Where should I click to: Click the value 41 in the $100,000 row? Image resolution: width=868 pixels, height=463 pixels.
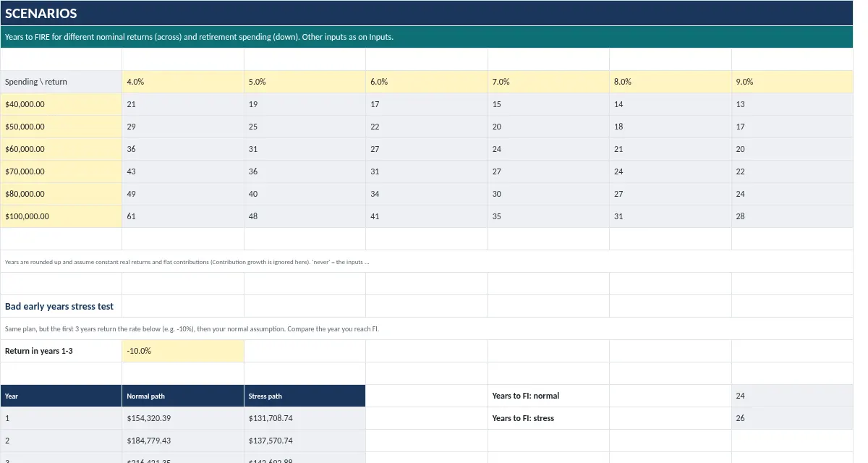[427, 216]
